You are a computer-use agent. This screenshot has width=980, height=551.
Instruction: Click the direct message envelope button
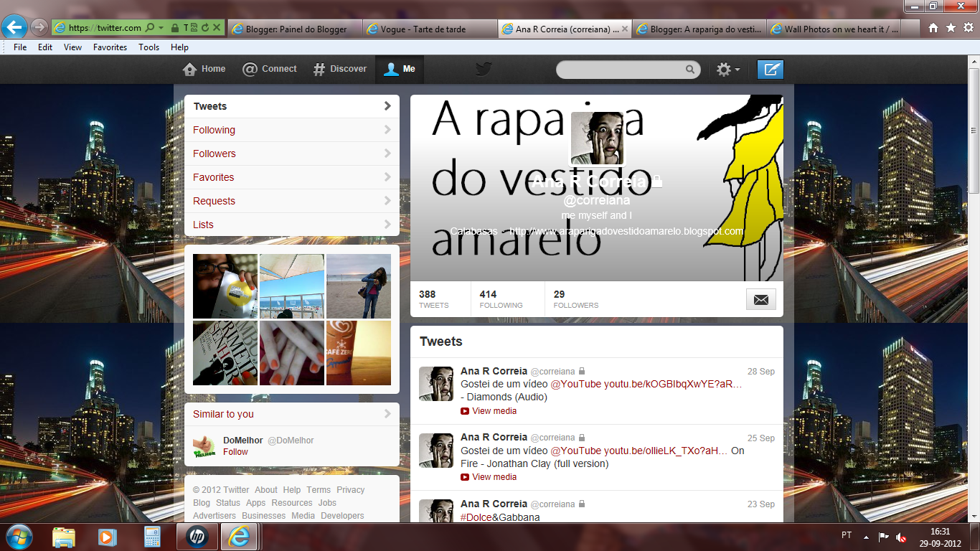click(761, 299)
